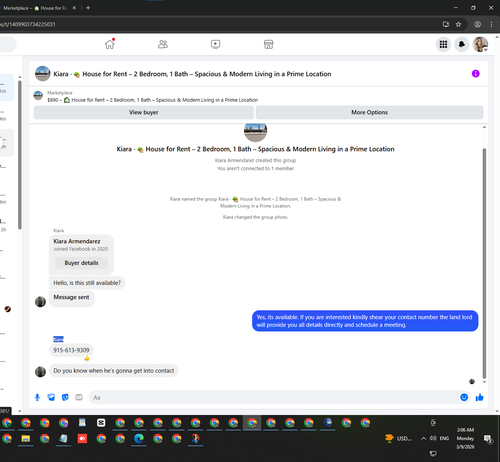
Task: Open the USD currency widget in taskbar
Action: click(x=398, y=438)
